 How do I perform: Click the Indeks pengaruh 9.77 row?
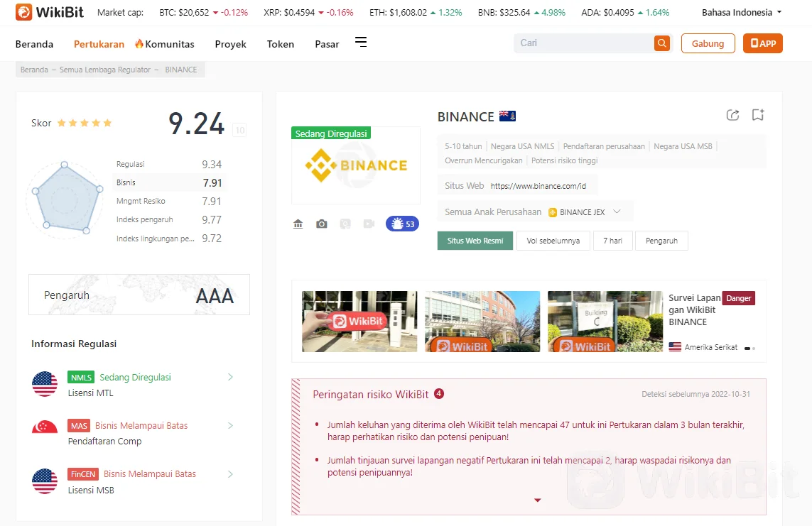click(x=169, y=220)
